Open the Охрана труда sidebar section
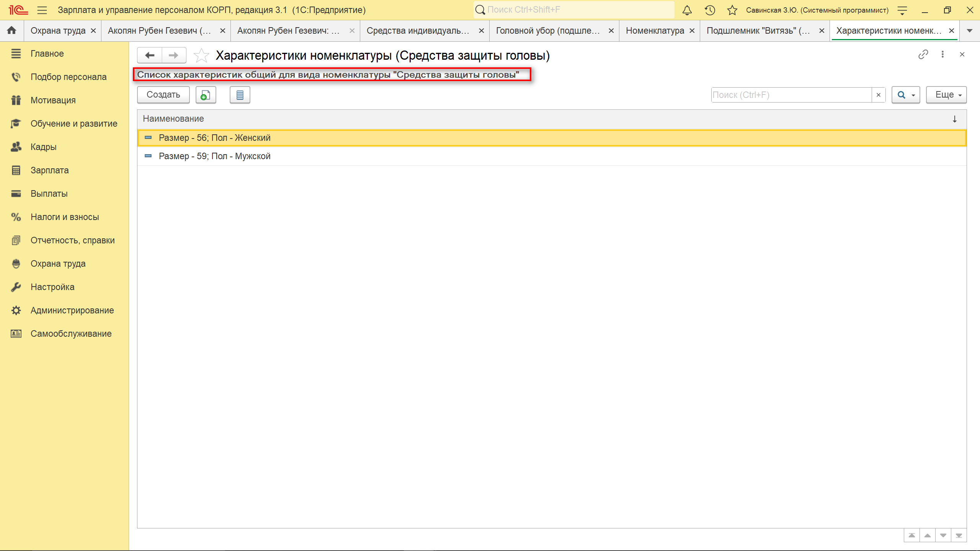The width and height of the screenshot is (980, 551). pos(58,264)
